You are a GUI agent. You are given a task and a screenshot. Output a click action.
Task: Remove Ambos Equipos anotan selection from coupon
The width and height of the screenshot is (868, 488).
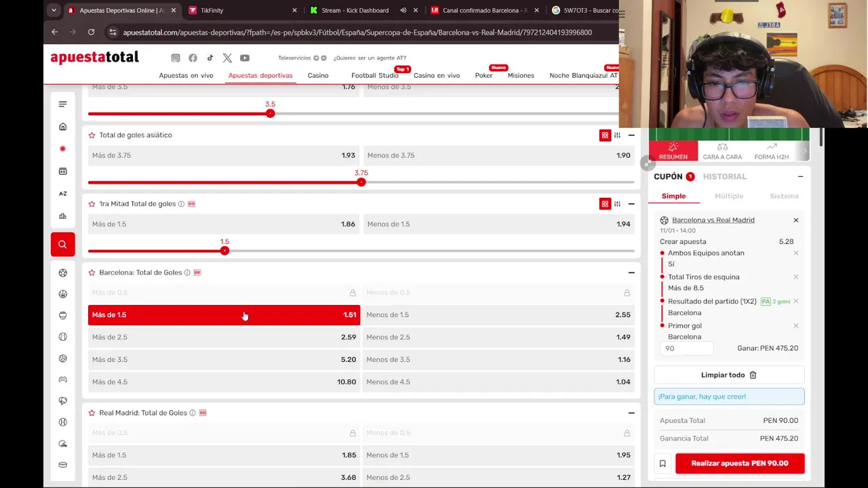pos(796,253)
